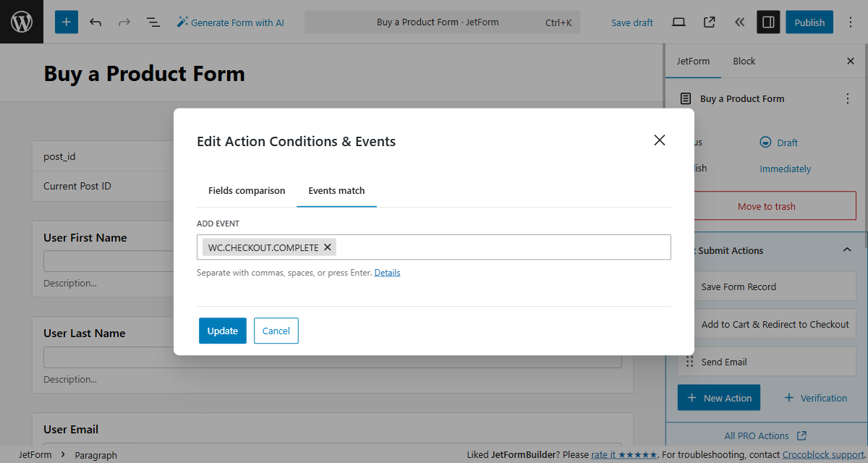Select Buy a Product Form title
868x463 pixels.
click(144, 74)
